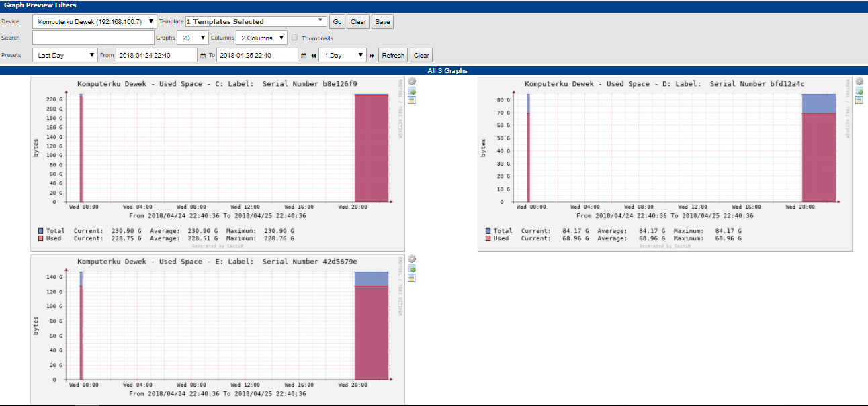Refresh the graphs with the Refresh button
Image resolution: width=868 pixels, height=406 pixels.
point(393,55)
